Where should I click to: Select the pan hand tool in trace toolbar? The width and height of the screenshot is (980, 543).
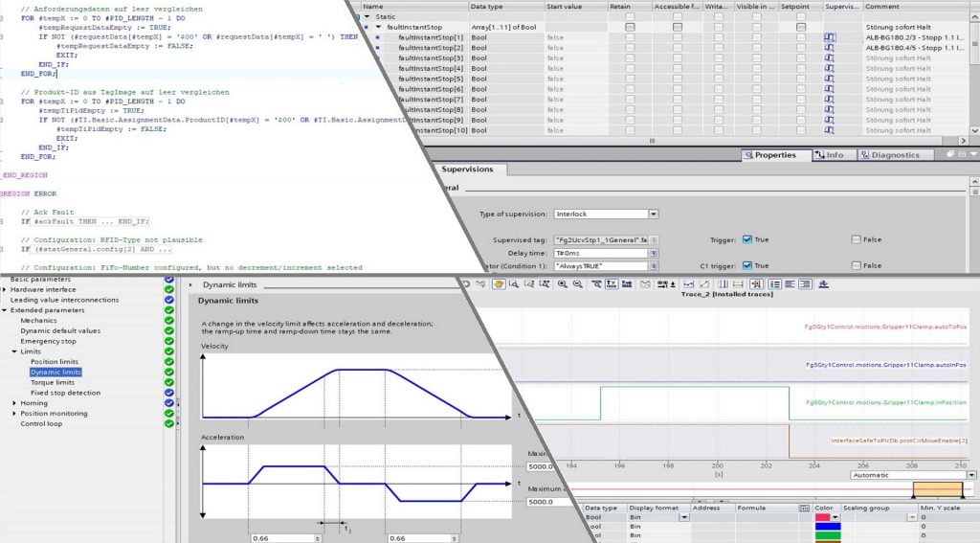pos(498,284)
